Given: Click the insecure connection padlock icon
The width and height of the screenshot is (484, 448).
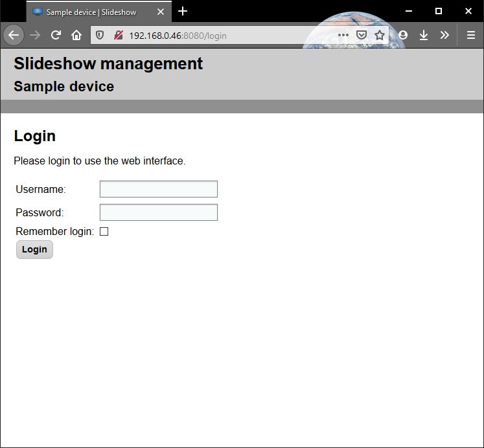Looking at the screenshot, I should pyautogui.click(x=118, y=36).
